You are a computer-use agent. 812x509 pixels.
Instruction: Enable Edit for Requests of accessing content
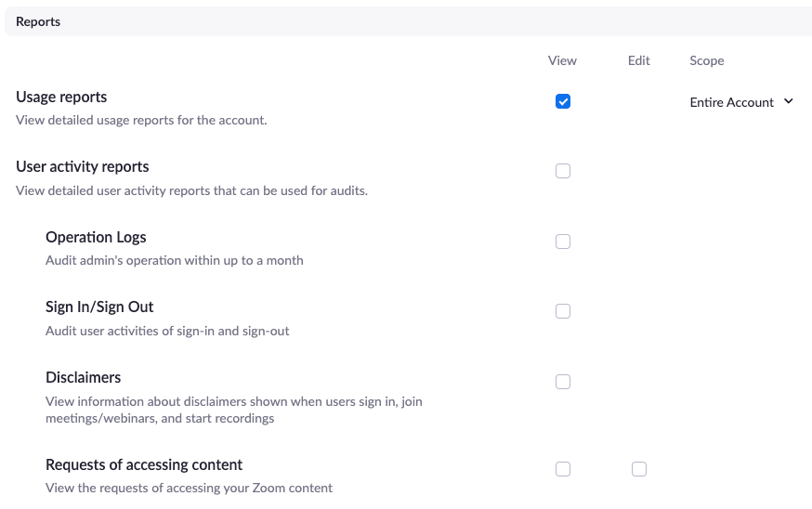coord(639,469)
